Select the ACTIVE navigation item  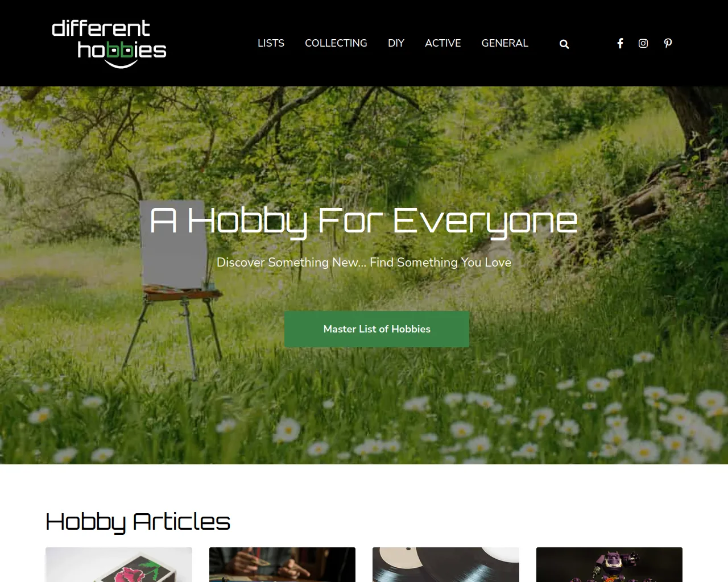point(443,43)
